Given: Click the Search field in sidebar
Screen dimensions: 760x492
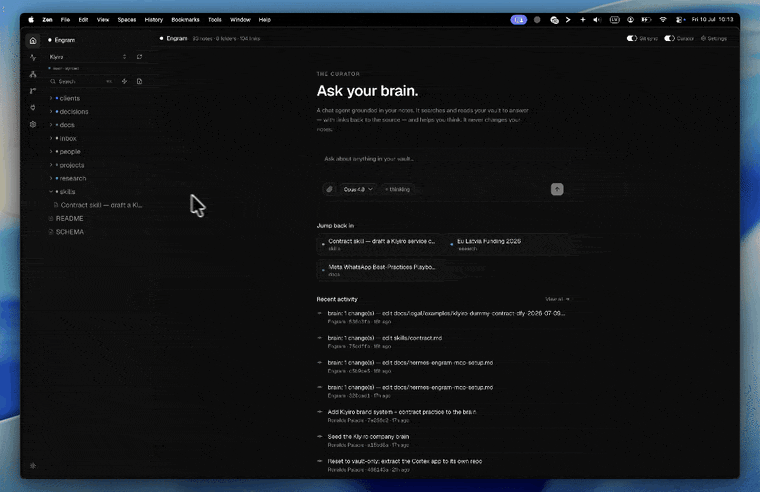Looking at the screenshot, I should coord(80,81).
